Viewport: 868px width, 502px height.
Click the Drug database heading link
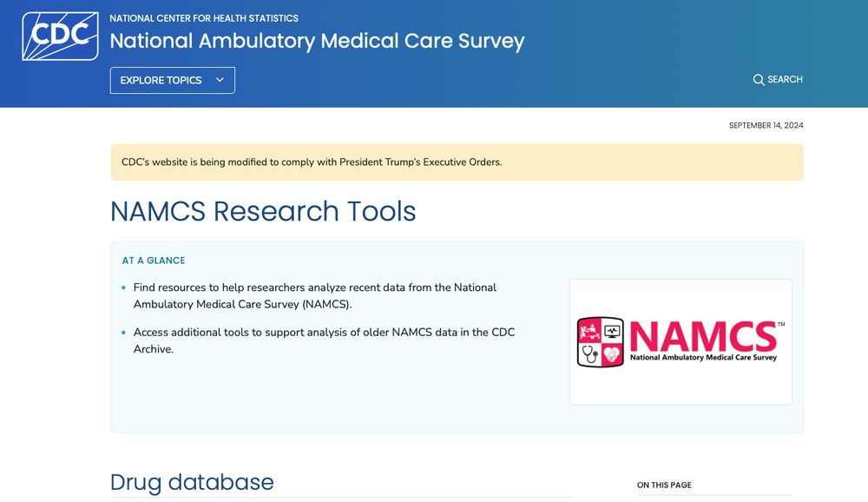[x=191, y=482]
